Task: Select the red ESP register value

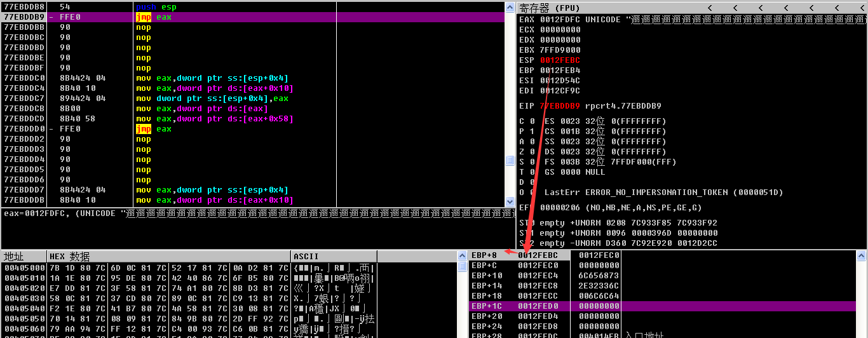Action: click(x=560, y=60)
